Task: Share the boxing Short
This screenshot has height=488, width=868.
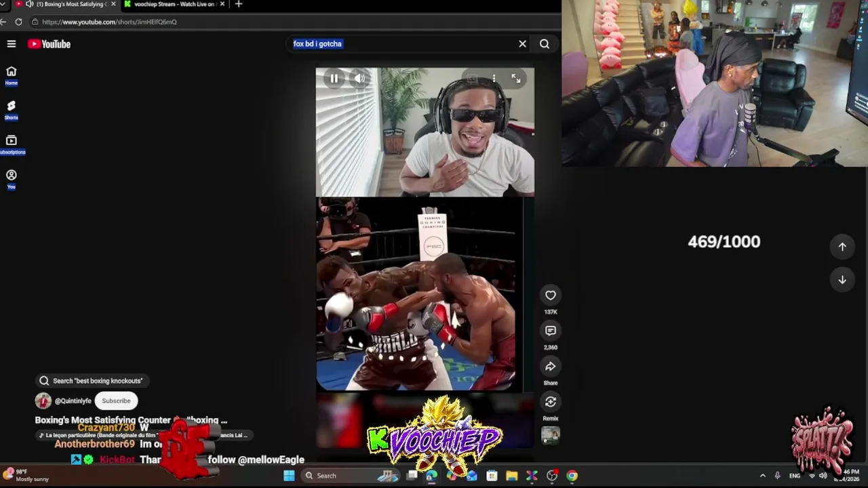Action: pyautogui.click(x=551, y=367)
